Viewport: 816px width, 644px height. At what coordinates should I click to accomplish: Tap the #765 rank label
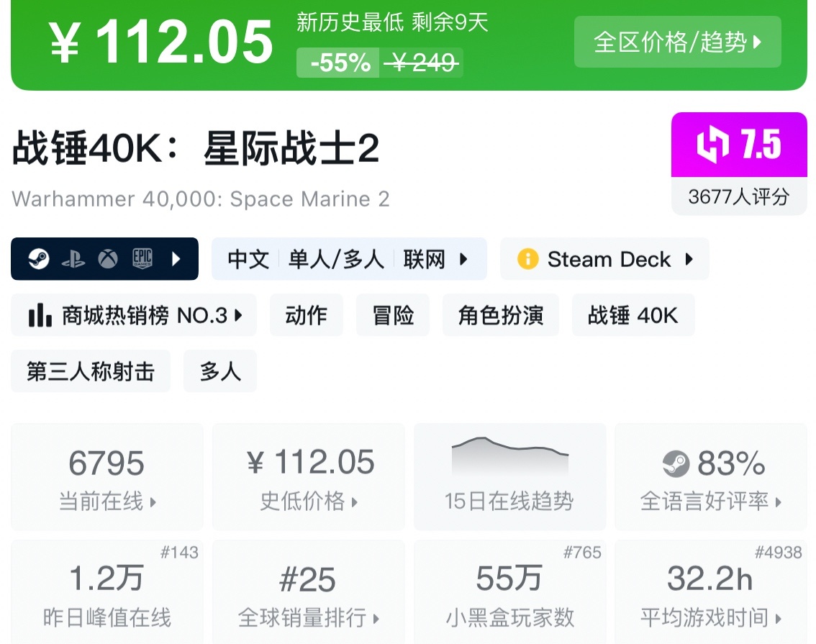coord(582,552)
